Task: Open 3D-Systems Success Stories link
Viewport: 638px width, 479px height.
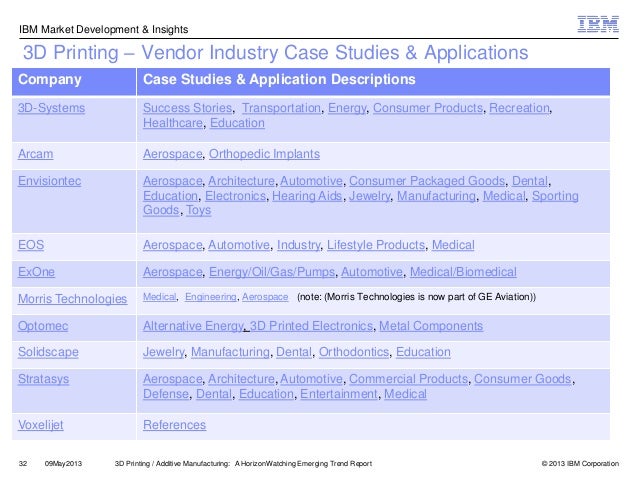Action: coord(187,108)
